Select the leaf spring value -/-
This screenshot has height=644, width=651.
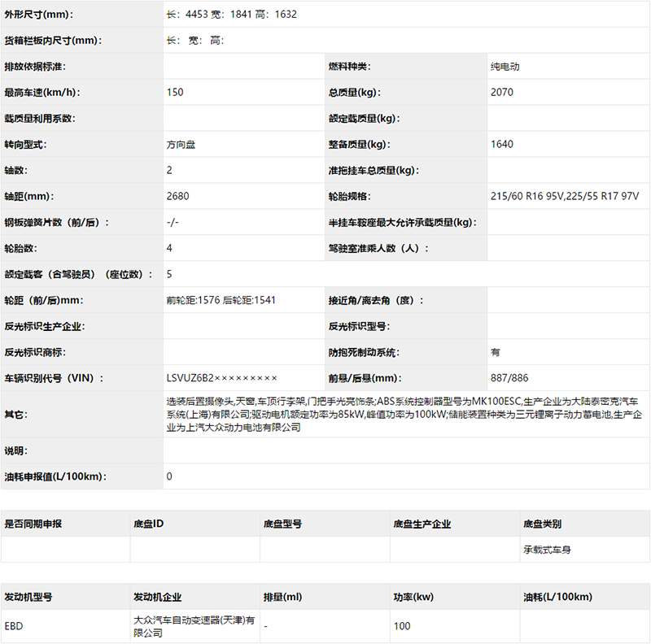[173, 223]
